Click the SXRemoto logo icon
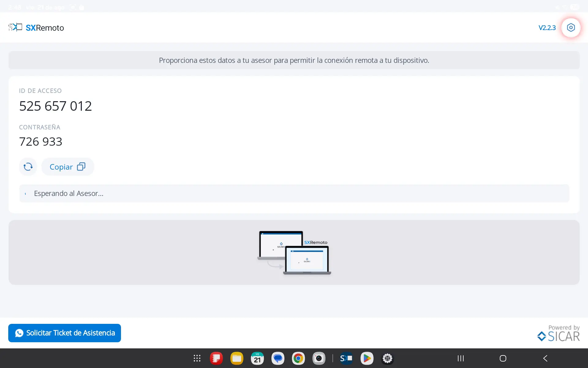The height and width of the screenshot is (368, 588). coord(15,27)
